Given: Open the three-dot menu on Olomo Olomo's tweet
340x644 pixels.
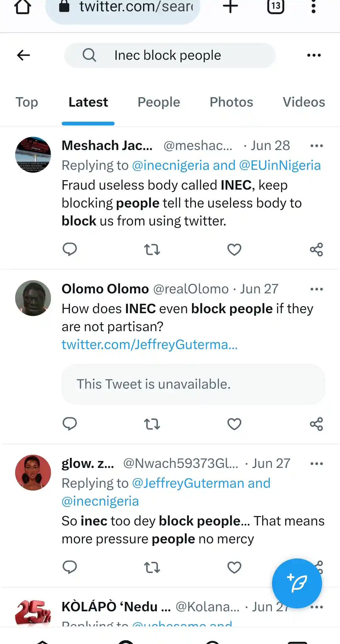Looking at the screenshot, I should pyautogui.click(x=317, y=289).
